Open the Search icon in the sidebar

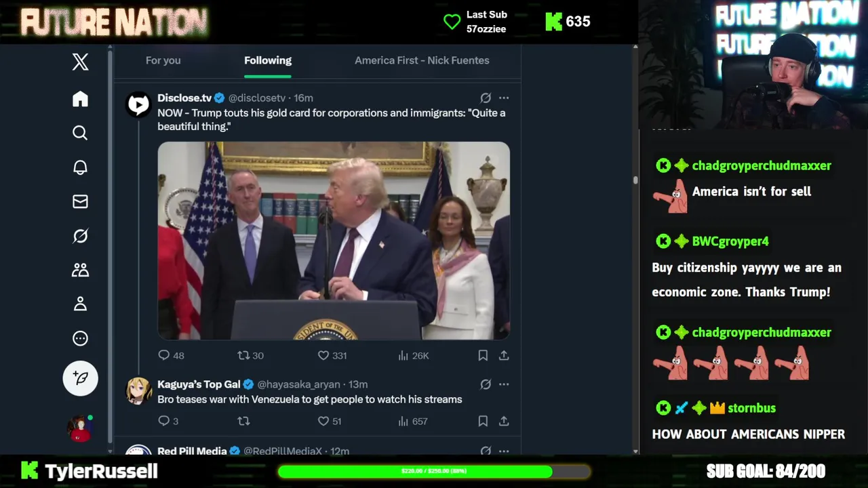[80, 133]
